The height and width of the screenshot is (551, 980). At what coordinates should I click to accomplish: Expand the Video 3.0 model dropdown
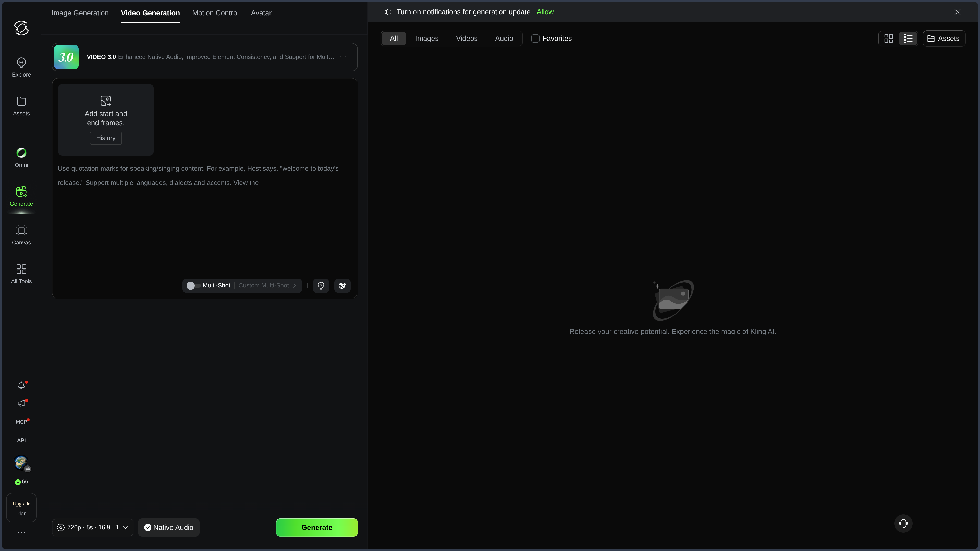coord(343,57)
